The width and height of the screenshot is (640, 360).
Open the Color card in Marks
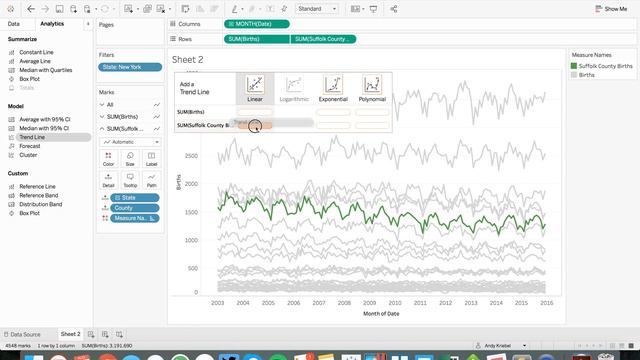coord(108,158)
